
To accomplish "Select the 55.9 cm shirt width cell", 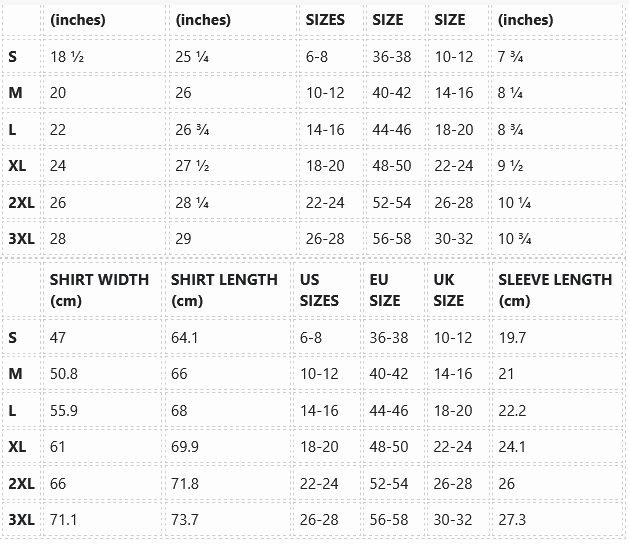I will pyautogui.click(x=64, y=411).
